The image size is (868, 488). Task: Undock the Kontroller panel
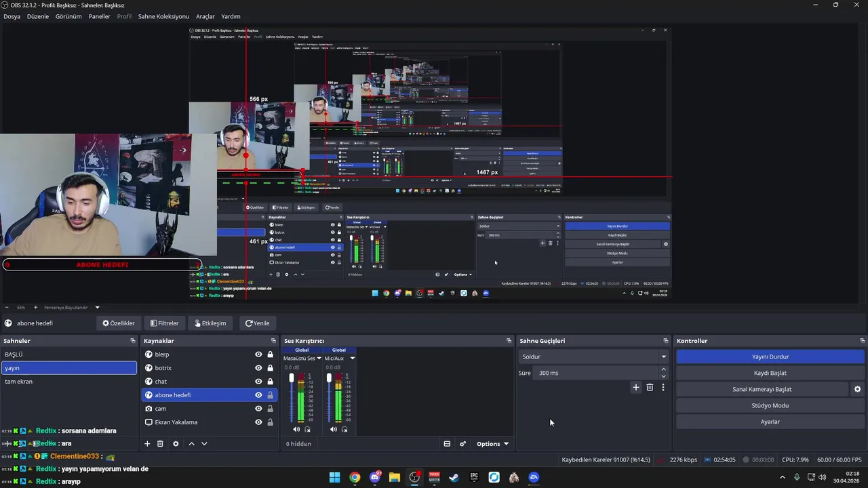[x=862, y=341]
